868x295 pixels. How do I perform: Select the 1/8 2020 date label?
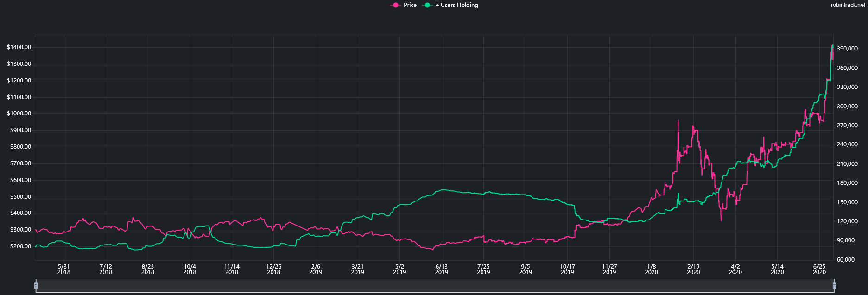651,269
